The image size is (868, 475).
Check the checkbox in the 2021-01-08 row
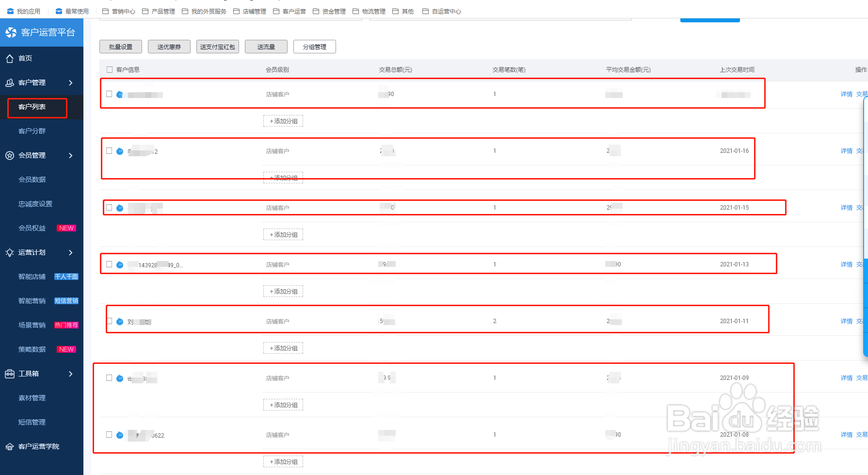[x=109, y=435]
